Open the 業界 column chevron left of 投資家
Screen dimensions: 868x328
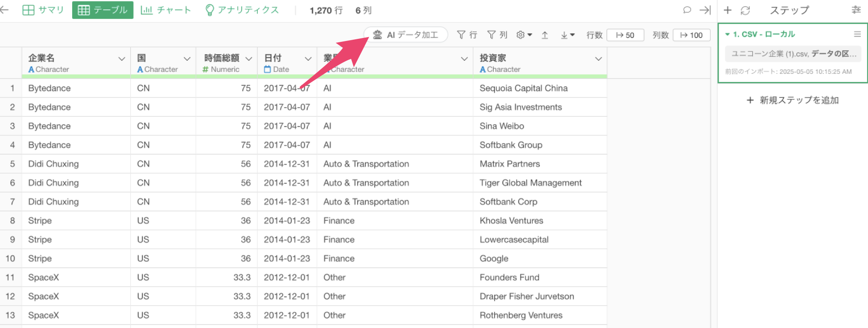pos(464,59)
